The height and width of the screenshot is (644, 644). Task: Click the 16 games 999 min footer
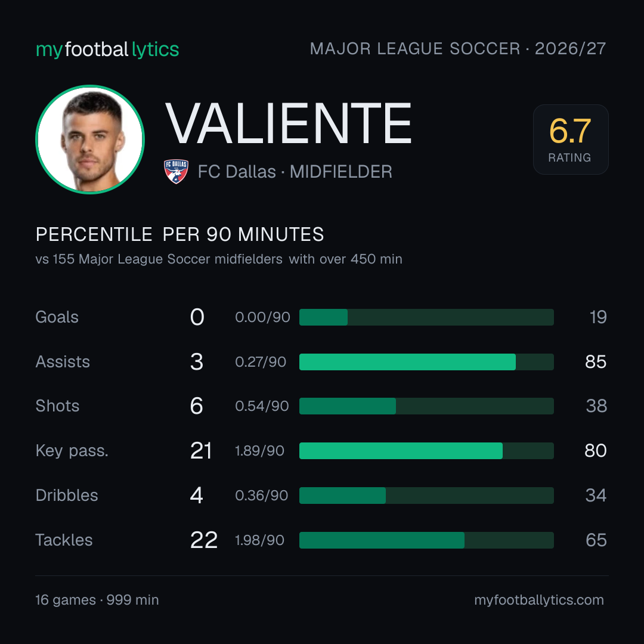97,600
